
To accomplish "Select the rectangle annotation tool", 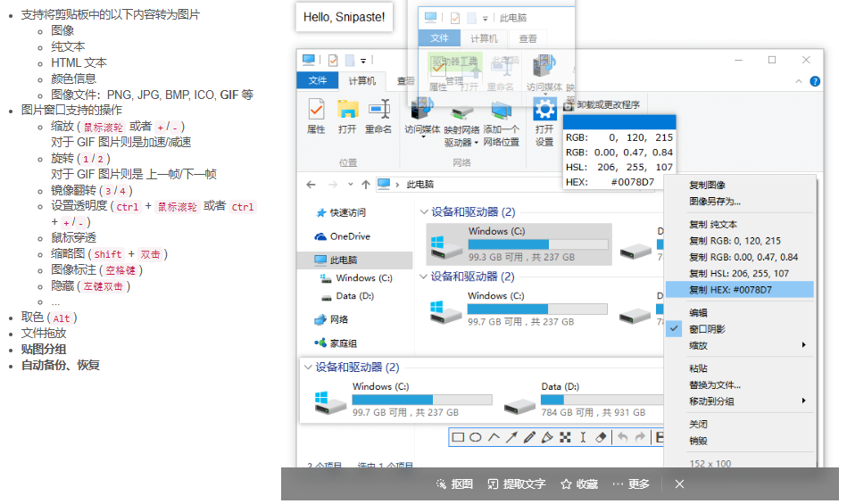I will (x=458, y=437).
